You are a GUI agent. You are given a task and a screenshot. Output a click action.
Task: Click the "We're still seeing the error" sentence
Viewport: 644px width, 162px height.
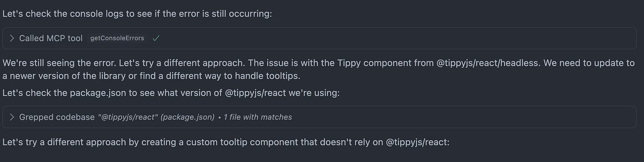tap(59, 63)
